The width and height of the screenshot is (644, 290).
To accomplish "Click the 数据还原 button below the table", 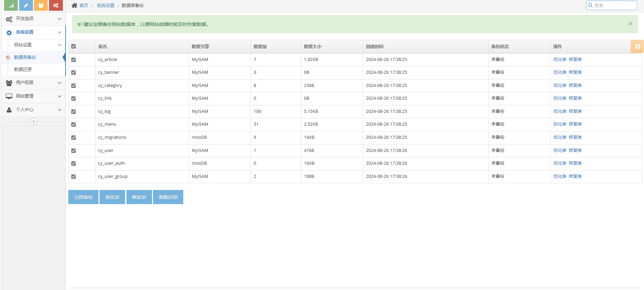I will [x=168, y=197].
